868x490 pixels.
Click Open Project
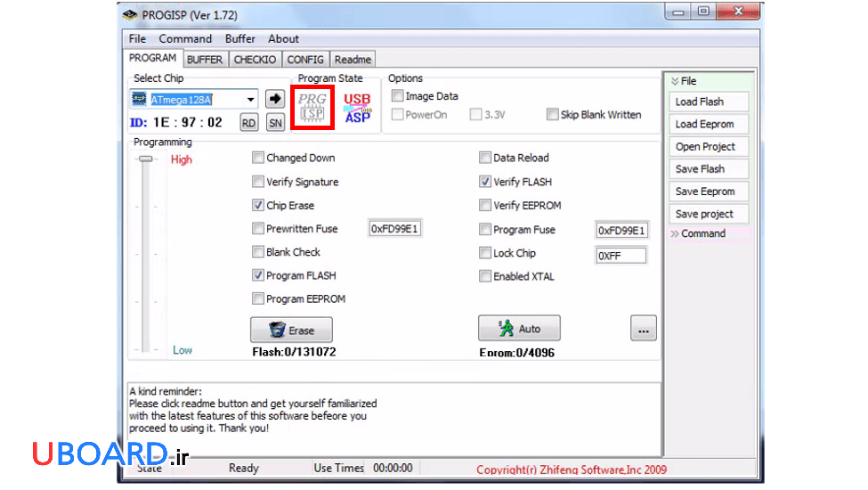point(709,147)
